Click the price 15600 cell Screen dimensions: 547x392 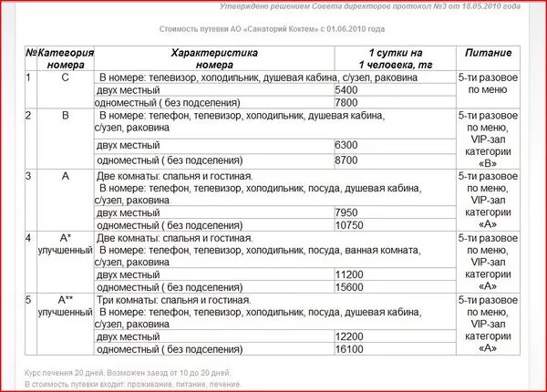pos(395,287)
